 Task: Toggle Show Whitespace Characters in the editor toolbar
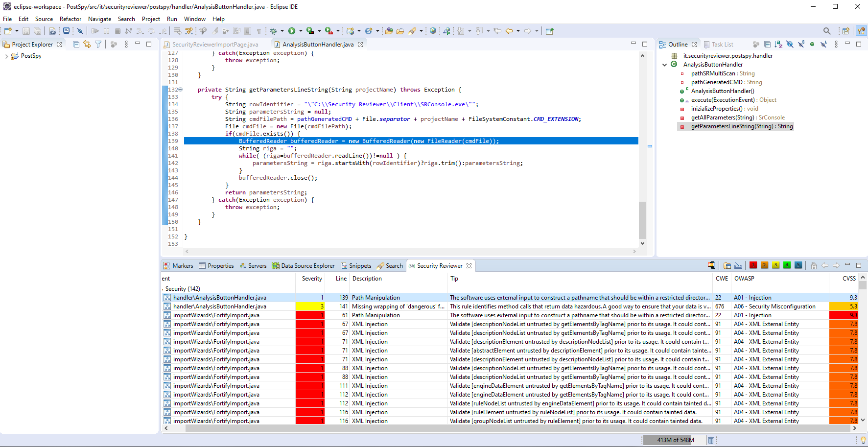[x=258, y=30]
